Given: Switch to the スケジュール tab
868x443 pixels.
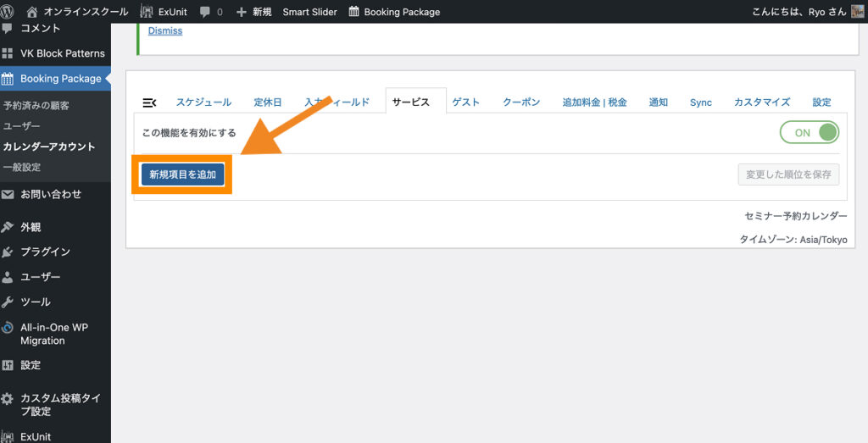Looking at the screenshot, I should 203,102.
